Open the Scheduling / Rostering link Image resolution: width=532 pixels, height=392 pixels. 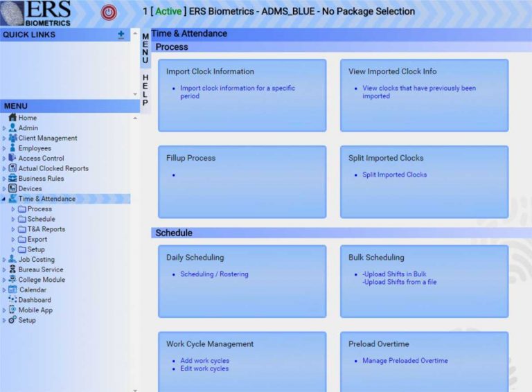pos(214,274)
